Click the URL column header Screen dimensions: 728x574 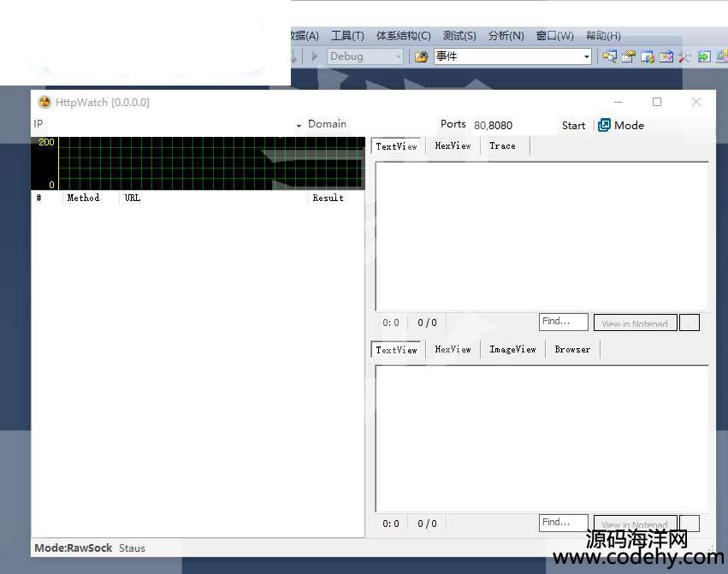133,198
